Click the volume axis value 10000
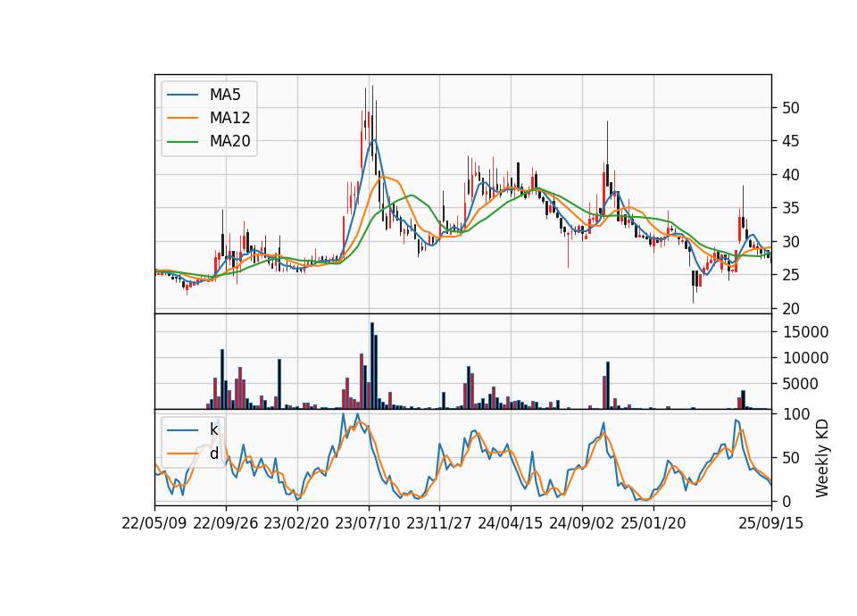 805,359
